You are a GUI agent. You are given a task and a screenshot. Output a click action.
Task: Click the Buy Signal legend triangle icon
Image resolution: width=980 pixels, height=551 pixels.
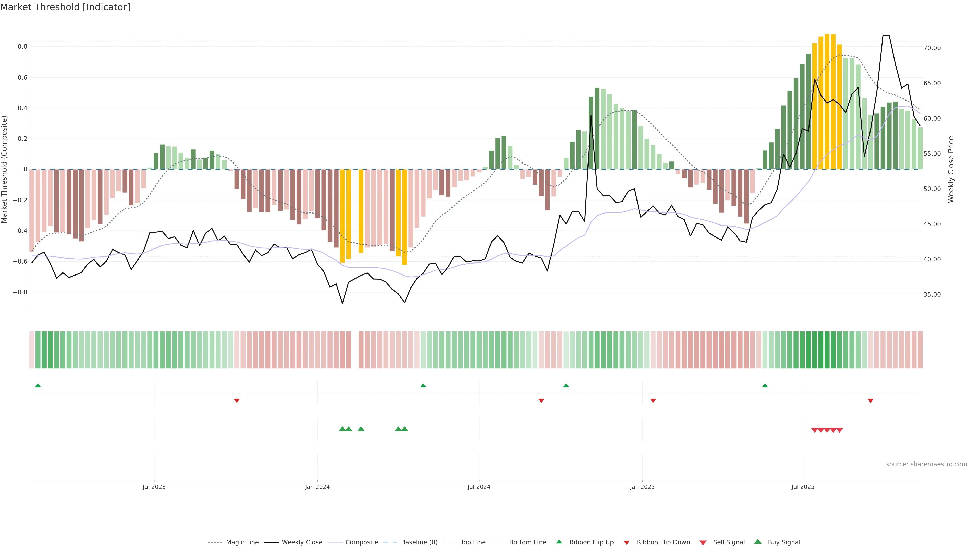pos(757,542)
